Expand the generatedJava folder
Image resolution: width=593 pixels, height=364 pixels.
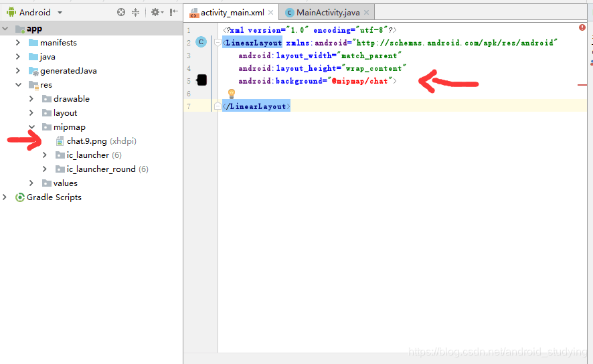click(x=18, y=71)
